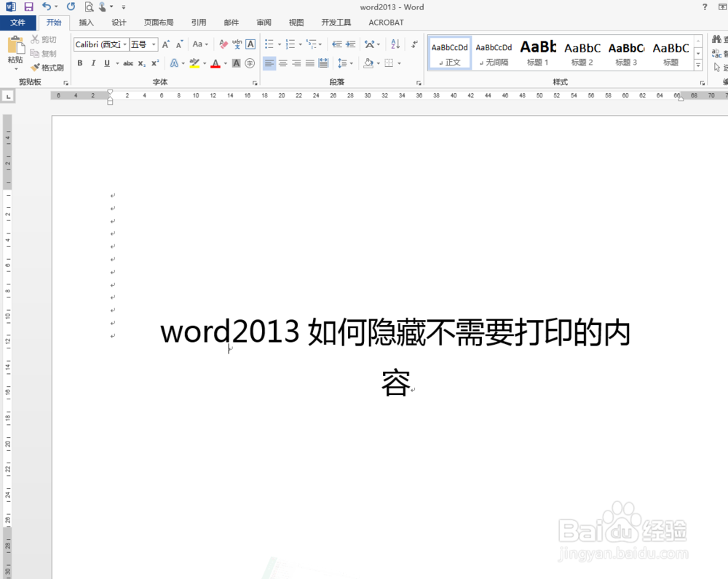
Task: Apply the yellow text highlight color
Action: 194,63
